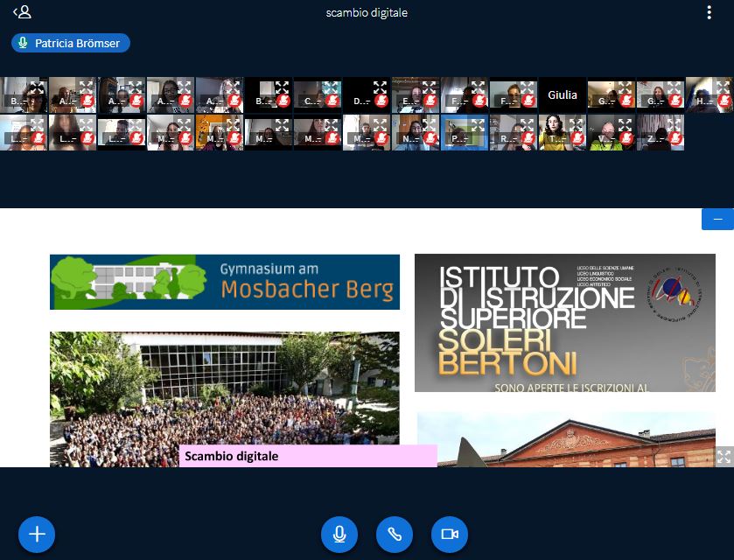The width and height of the screenshot is (734, 560).
Task: Open the C... webcam name dropdown
Action: coord(311,101)
